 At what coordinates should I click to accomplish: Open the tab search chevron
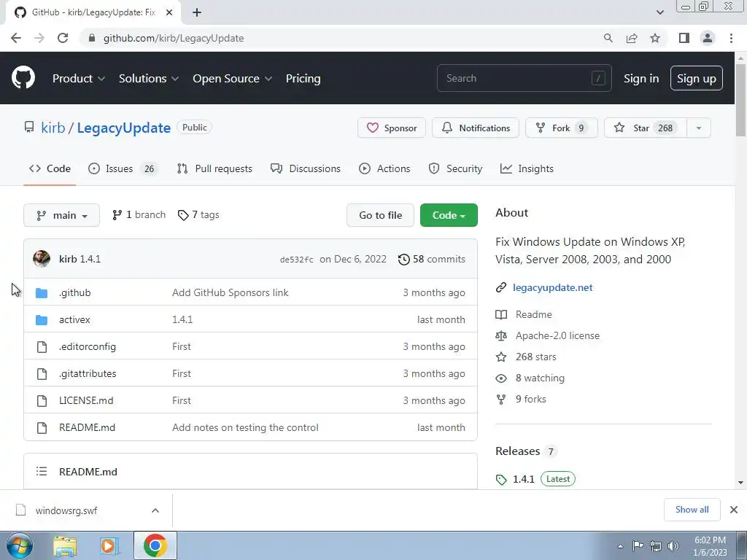pos(659,12)
